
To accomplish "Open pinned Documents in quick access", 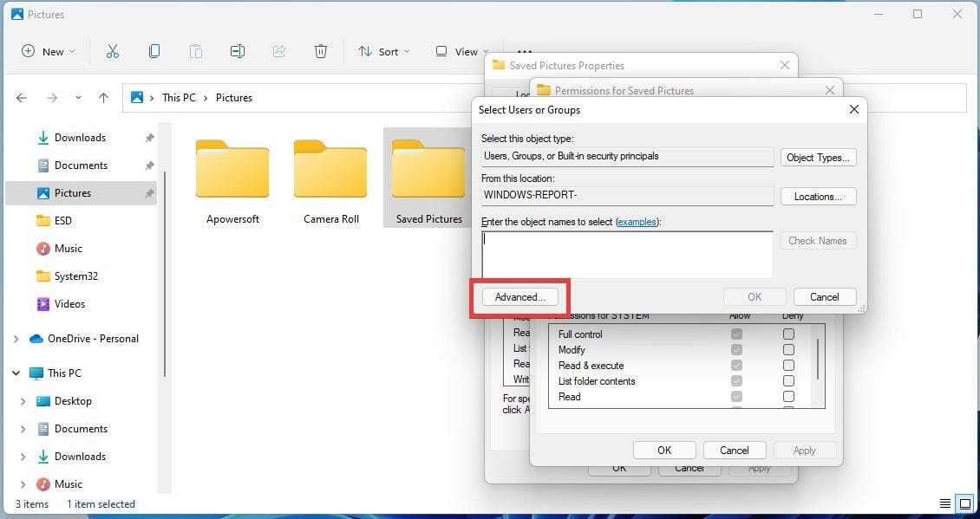I will [x=81, y=165].
